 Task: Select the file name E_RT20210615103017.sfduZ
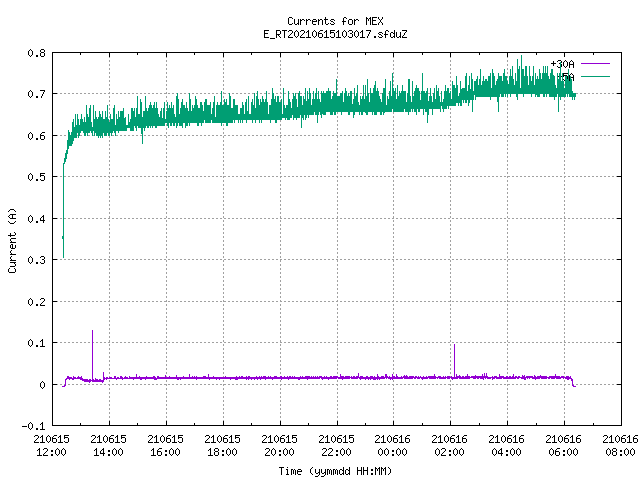click(335, 34)
